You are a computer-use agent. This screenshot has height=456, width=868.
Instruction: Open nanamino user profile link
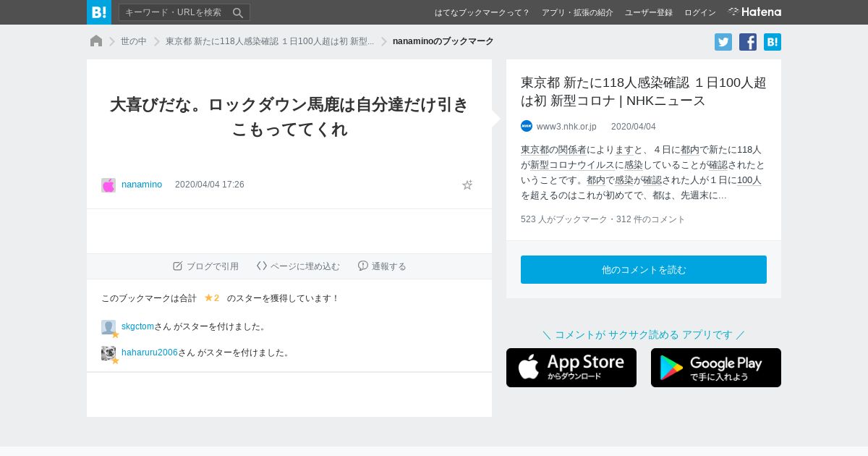pos(142,185)
